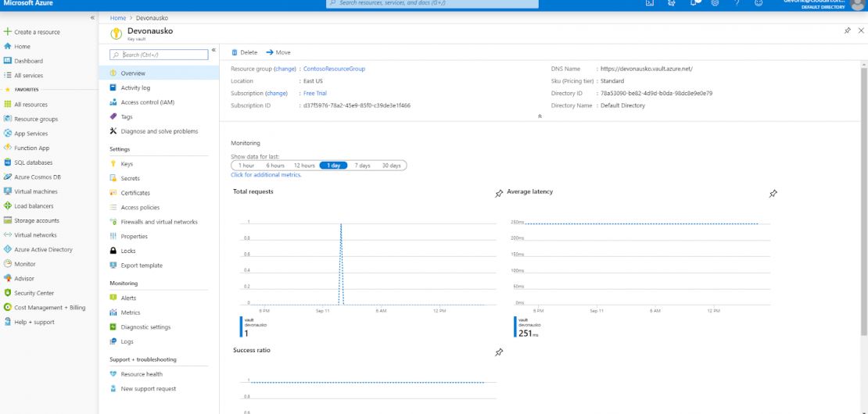
Task: Open portal settings gear in header
Action: [x=715, y=3]
